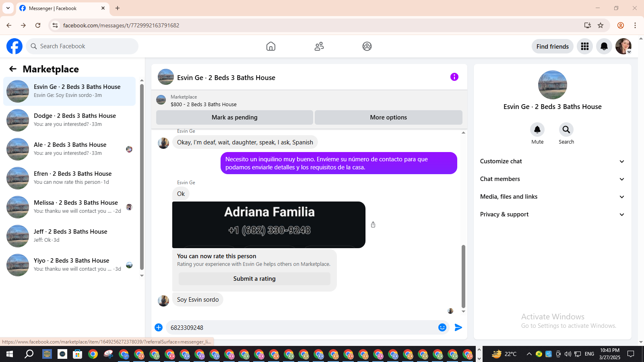
Task: Open more actions with the plus icon
Action: pyautogui.click(x=159, y=327)
